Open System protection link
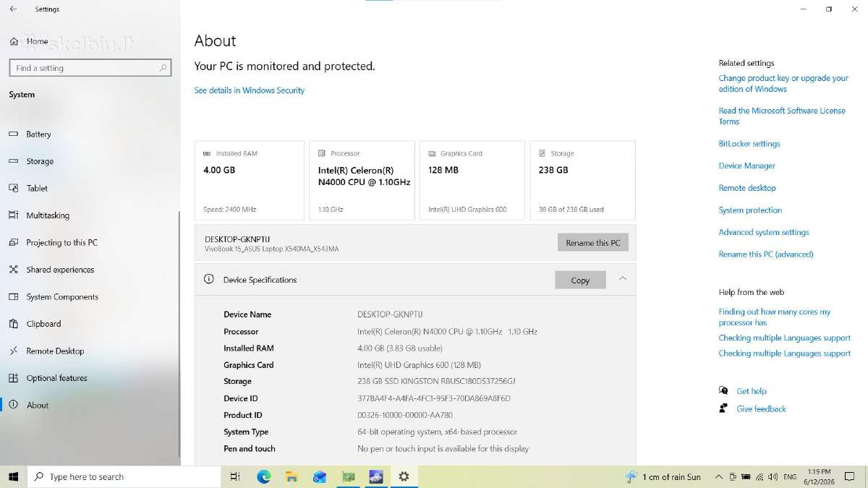Image resolution: width=868 pixels, height=488 pixels. 750,210
